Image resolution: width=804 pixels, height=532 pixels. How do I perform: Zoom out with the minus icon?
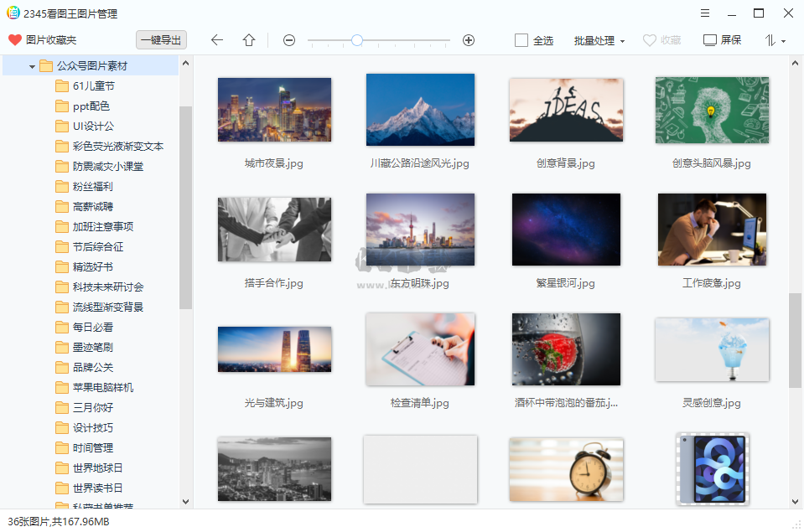click(288, 39)
